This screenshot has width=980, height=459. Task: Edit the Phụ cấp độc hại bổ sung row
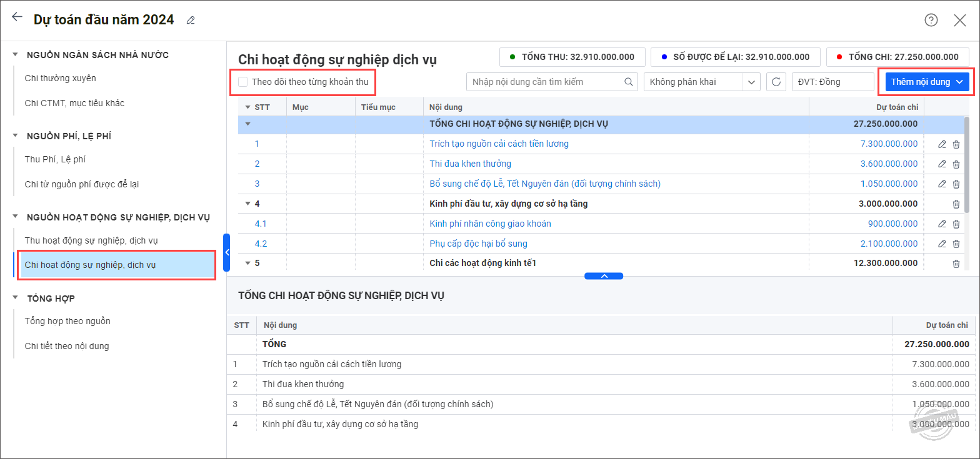click(942, 244)
